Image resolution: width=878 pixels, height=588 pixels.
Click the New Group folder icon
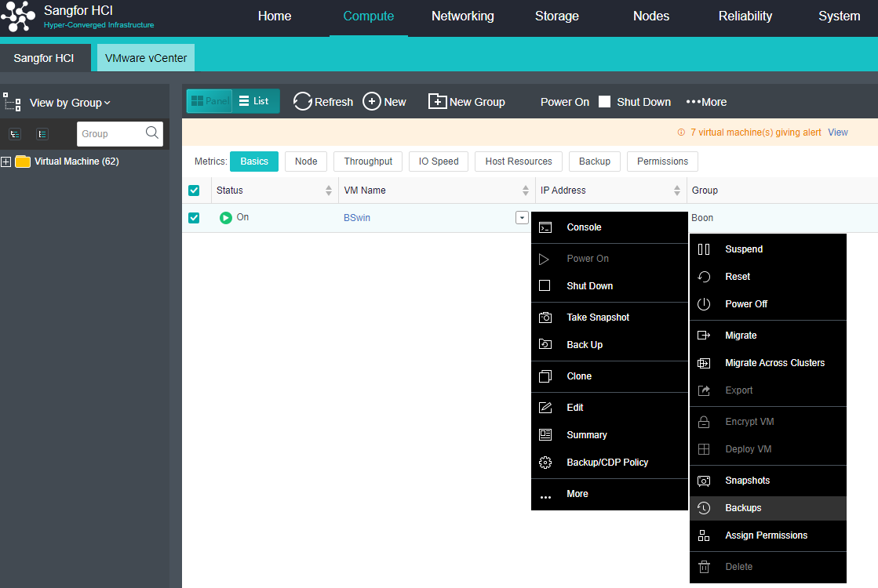point(437,101)
